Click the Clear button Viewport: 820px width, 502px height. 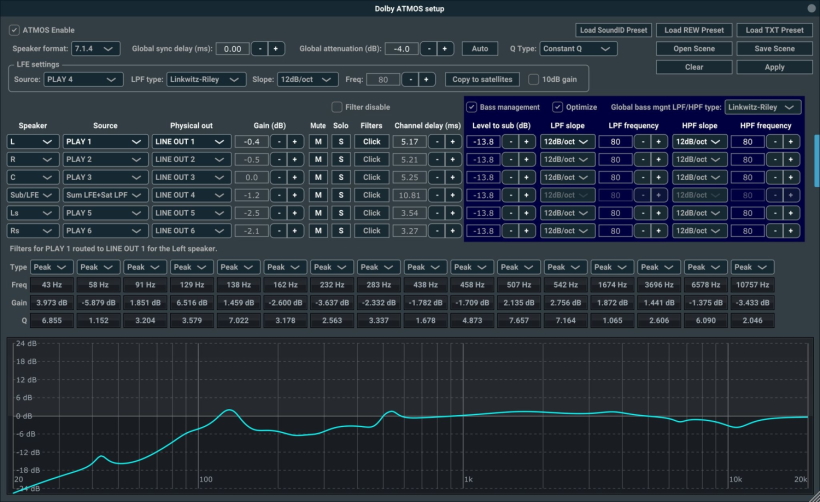point(694,67)
